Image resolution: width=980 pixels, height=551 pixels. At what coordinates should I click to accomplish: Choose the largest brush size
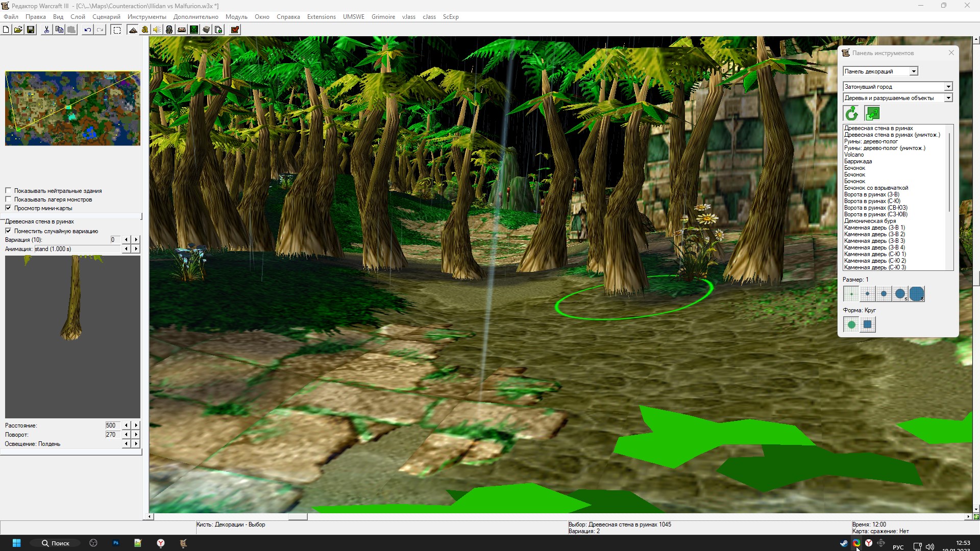tap(916, 294)
